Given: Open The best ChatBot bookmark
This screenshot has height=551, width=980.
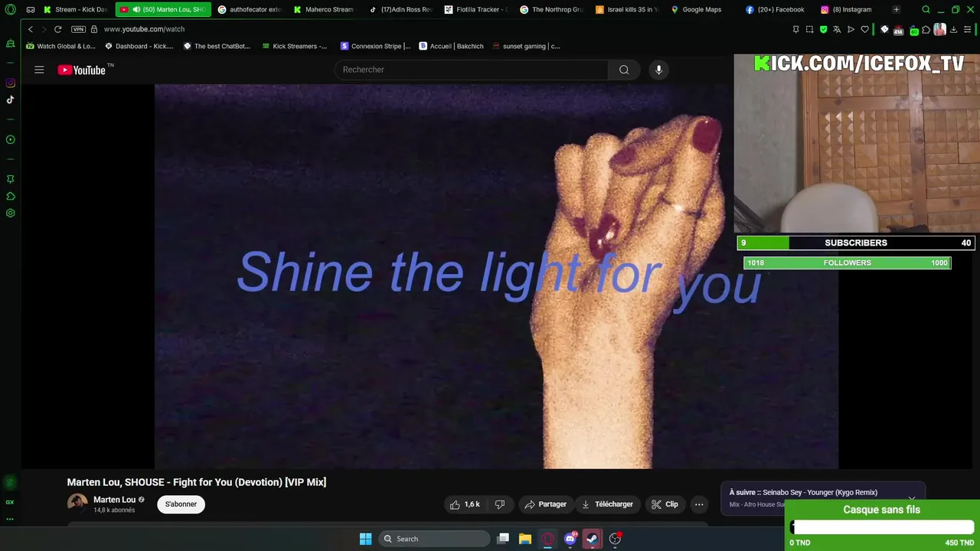Looking at the screenshot, I should click(217, 46).
